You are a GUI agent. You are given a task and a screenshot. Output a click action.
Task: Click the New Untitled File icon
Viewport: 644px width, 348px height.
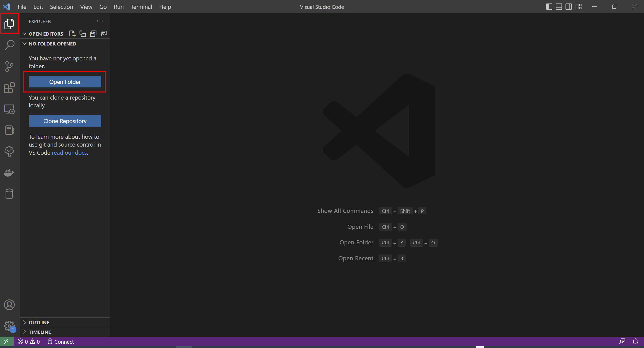[72, 34]
